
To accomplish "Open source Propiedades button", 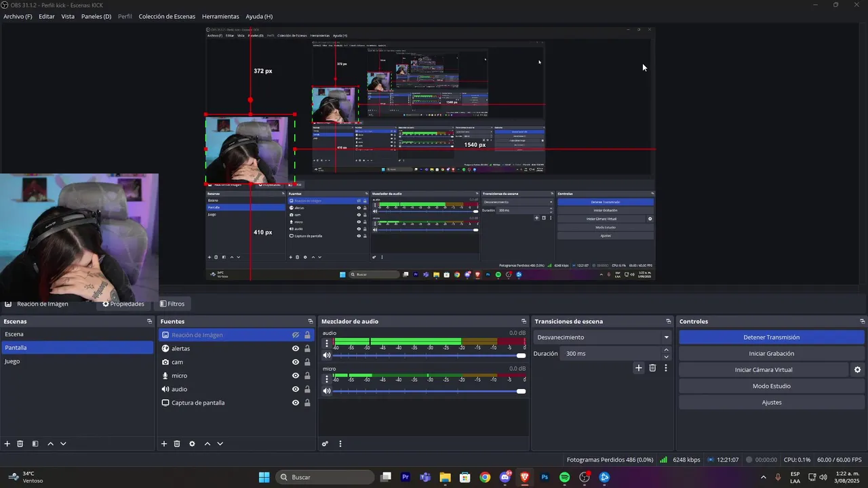I will coord(123,304).
